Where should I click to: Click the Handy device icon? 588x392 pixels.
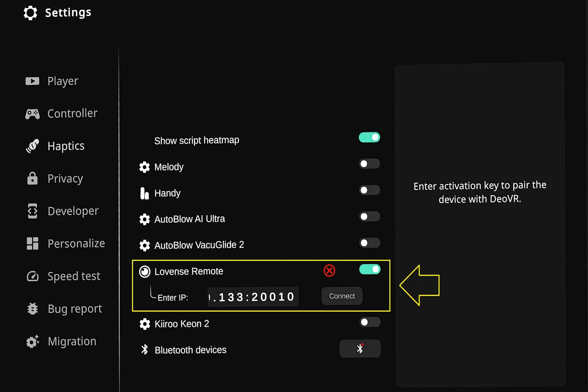click(x=144, y=193)
